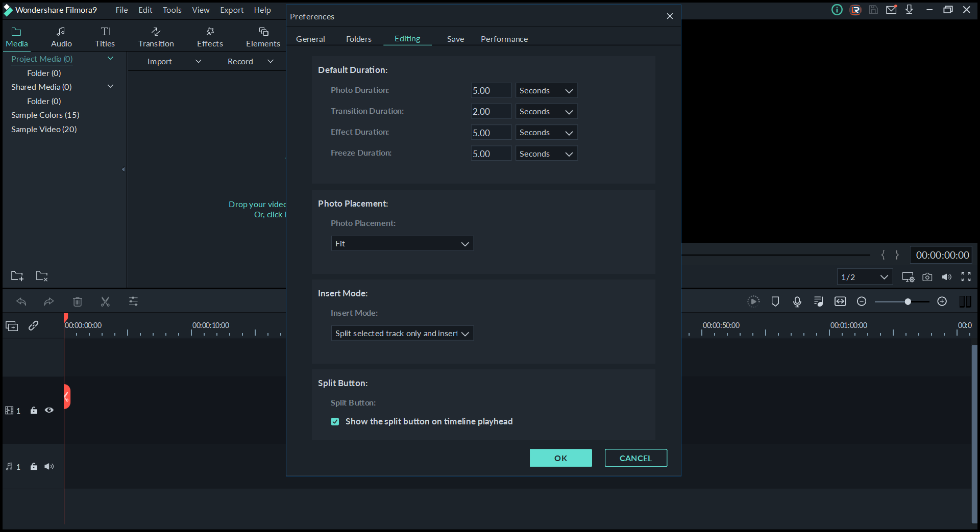Screen dimensions: 980x532
Task: Click the track height manage icon
Action: coord(965,301)
